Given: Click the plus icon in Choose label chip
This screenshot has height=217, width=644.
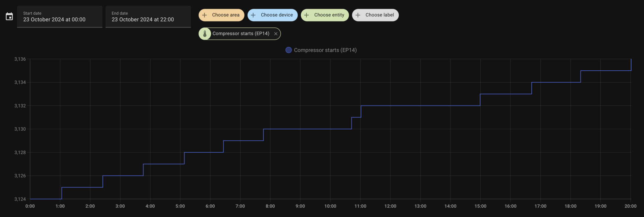Looking at the screenshot, I should coord(358,15).
